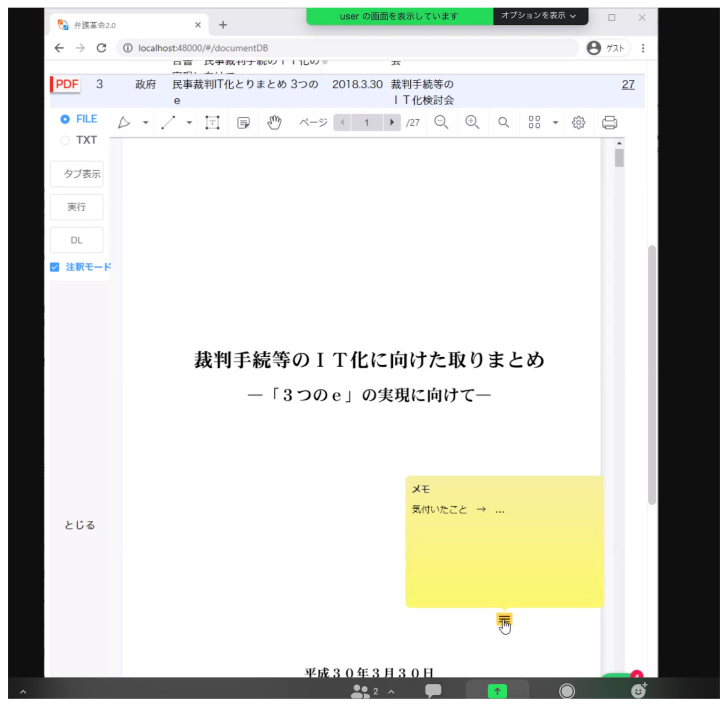Click the record button in meeting bar
This screenshot has width=728, height=707.
click(x=567, y=691)
